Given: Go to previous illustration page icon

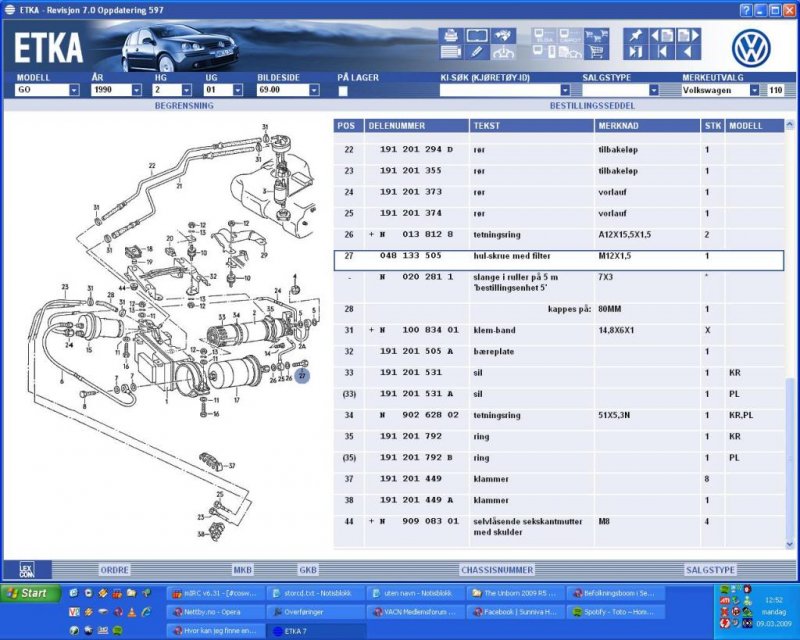Looking at the screenshot, I should [661, 35].
